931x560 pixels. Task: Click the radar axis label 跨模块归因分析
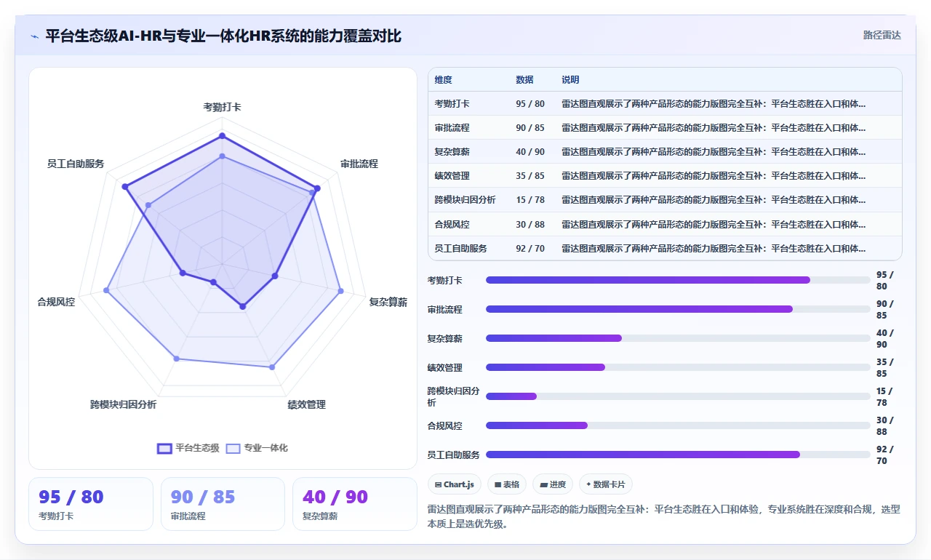[x=123, y=405]
